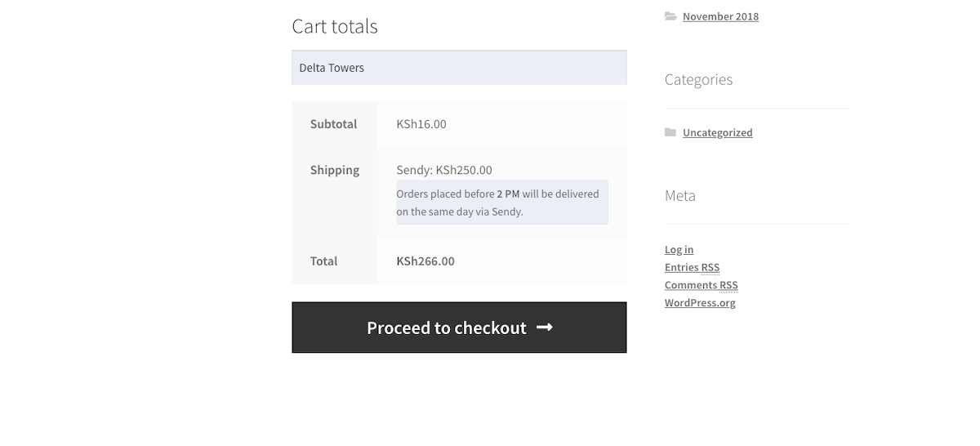Click the Cart totals heading
The height and width of the screenshot is (446, 980).
point(335,26)
